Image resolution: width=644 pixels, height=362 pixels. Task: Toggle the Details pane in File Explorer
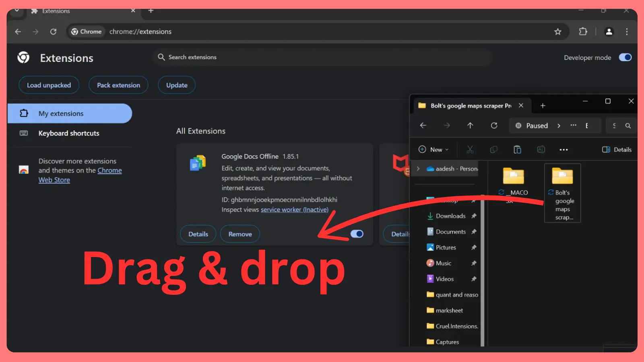[617, 150]
